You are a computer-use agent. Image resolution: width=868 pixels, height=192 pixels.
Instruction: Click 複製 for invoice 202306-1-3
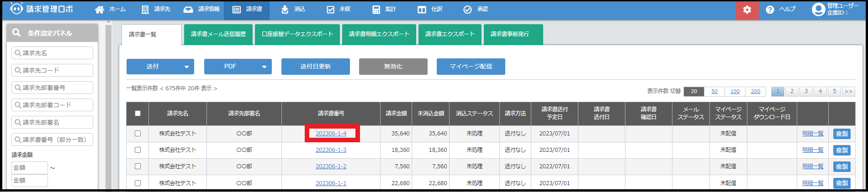pos(842,150)
